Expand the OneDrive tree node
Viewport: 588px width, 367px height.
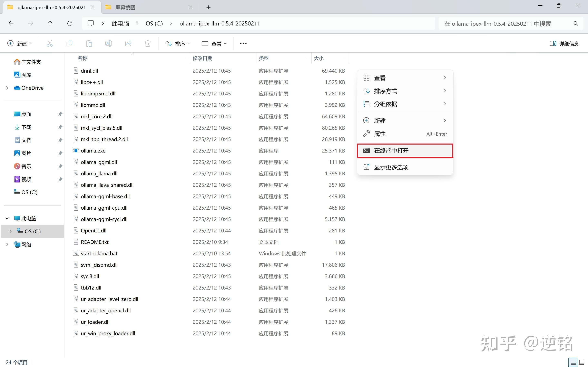(x=7, y=88)
